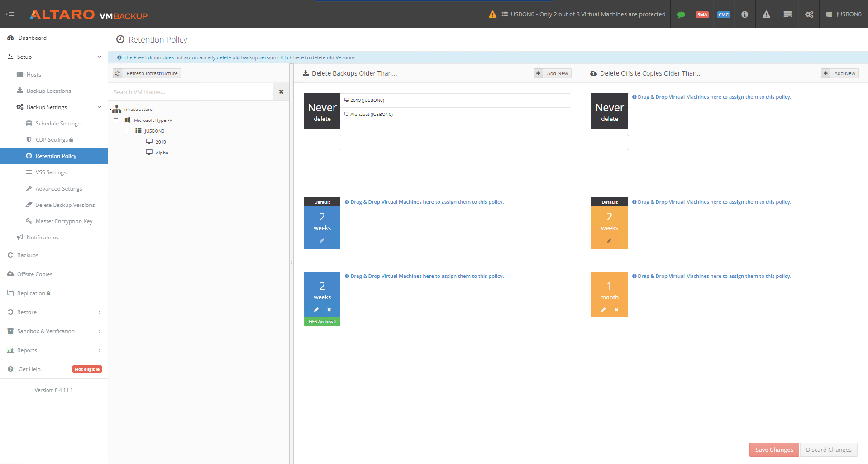Screen dimensions: 868x464
Task: Collapse the JUSBON0 host tree node
Action: tap(127, 131)
